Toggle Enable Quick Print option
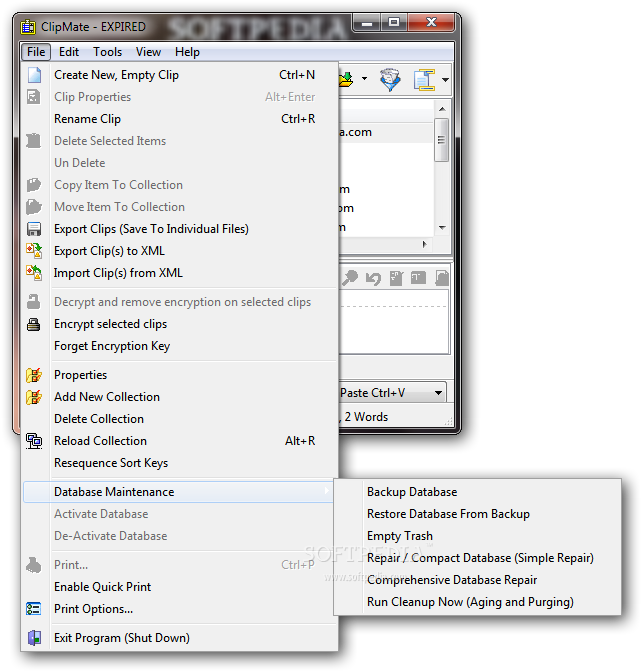 [102, 587]
